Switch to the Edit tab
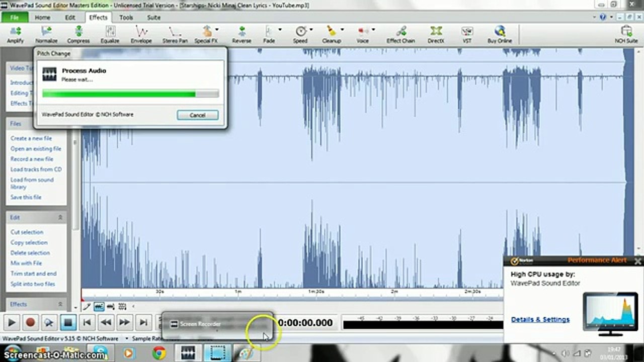The height and width of the screenshot is (362, 644). tap(70, 18)
